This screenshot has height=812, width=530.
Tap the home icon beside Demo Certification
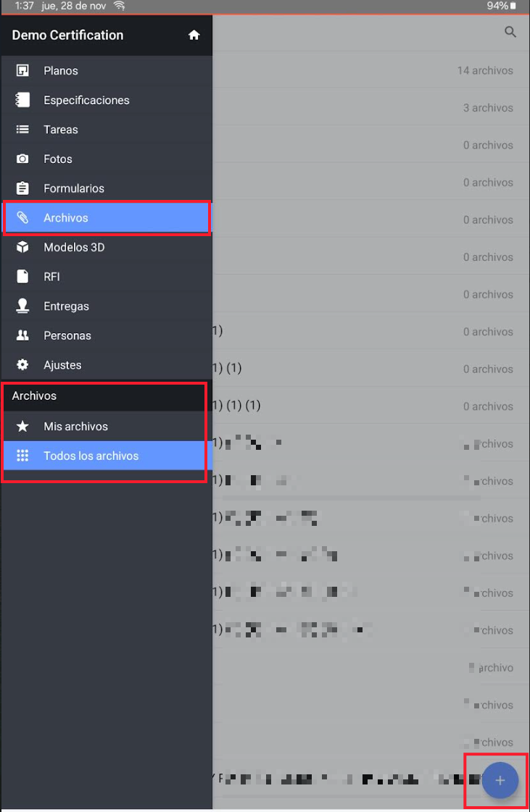(x=194, y=35)
